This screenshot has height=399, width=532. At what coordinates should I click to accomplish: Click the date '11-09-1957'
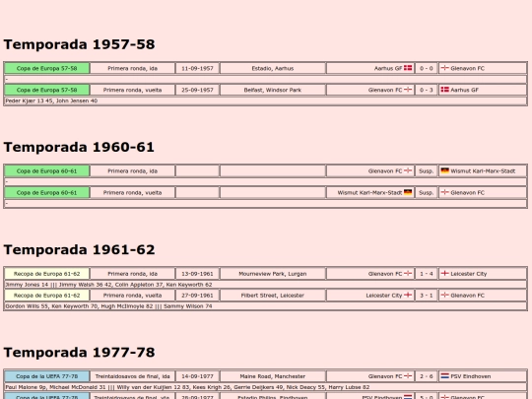[197, 68]
